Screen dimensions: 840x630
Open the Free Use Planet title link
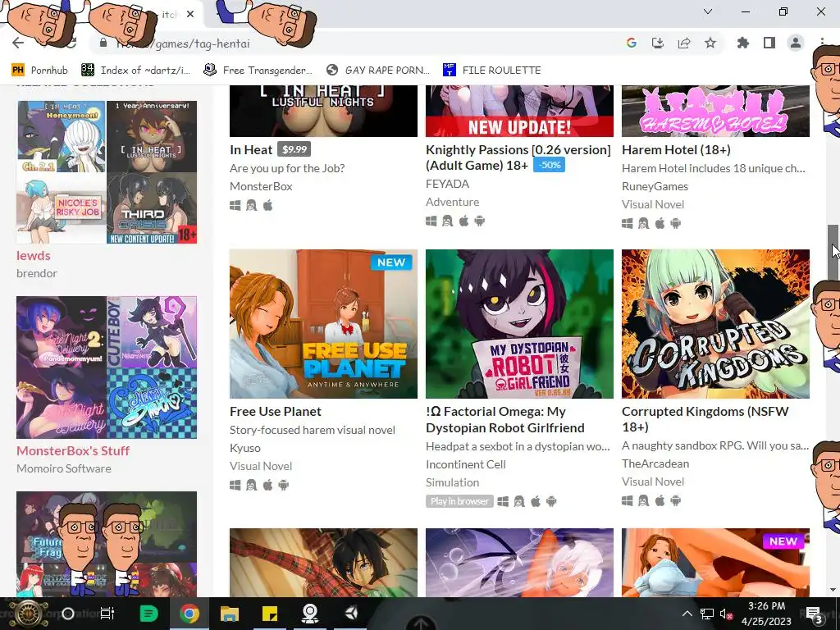(276, 412)
